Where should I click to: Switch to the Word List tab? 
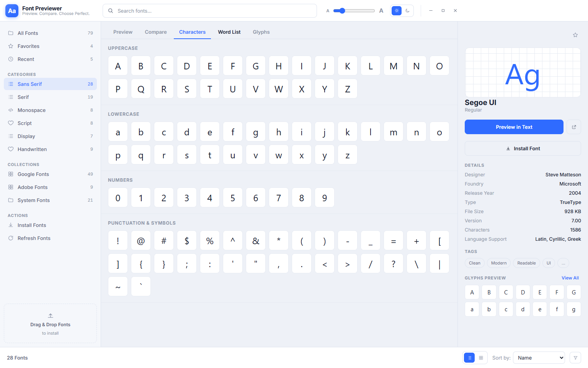[x=229, y=32]
